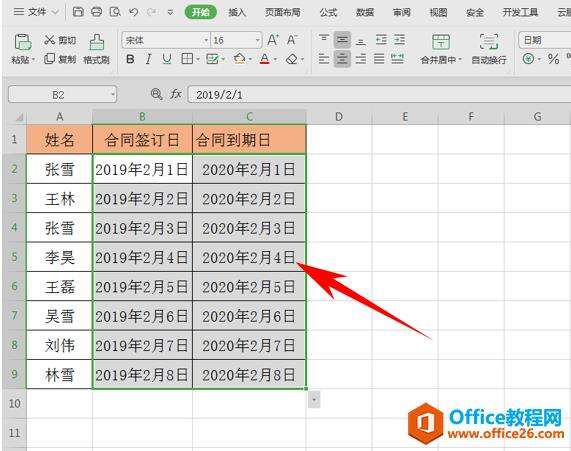Decrease font size with A- icon

point(292,40)
